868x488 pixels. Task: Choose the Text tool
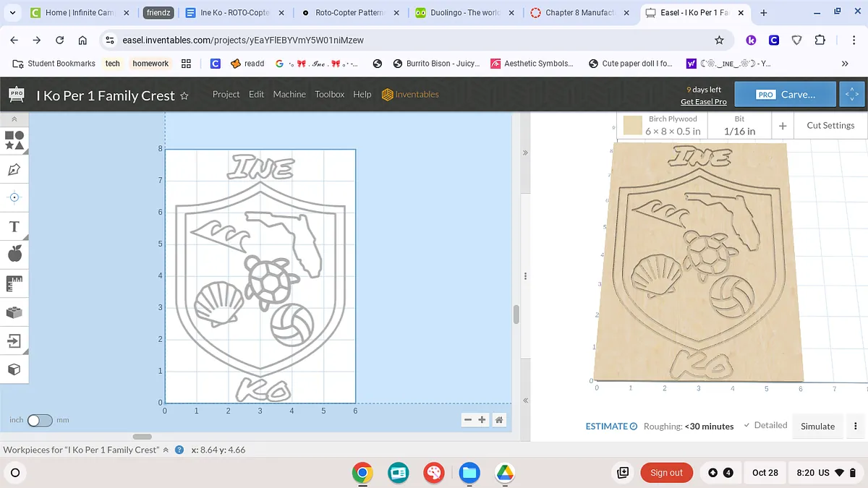(14, 227)
